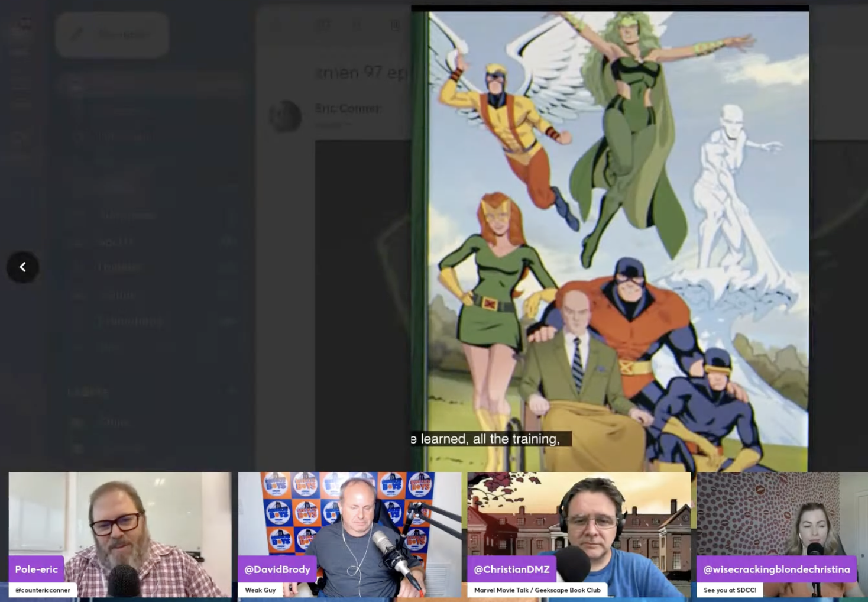Click the 'Weak Guy' subtitle label
The width and height of the screenshot is (868, 602).
click(260, 590)
